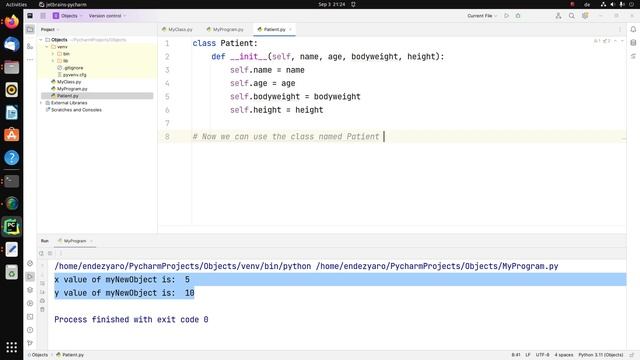Expand External Libraries node
The width and height of the screenshot is (640, 360).
click(x=41, y=102)
